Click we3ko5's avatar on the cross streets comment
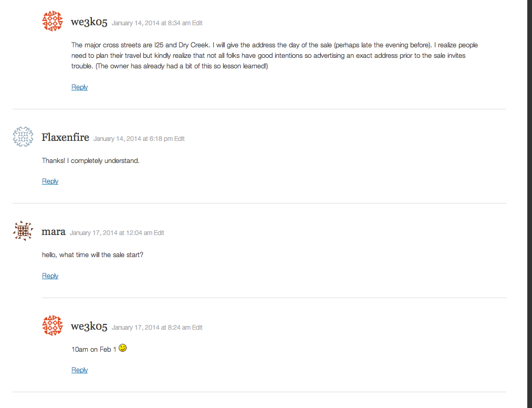Screen dimensions: 532x408 point(52,22)
